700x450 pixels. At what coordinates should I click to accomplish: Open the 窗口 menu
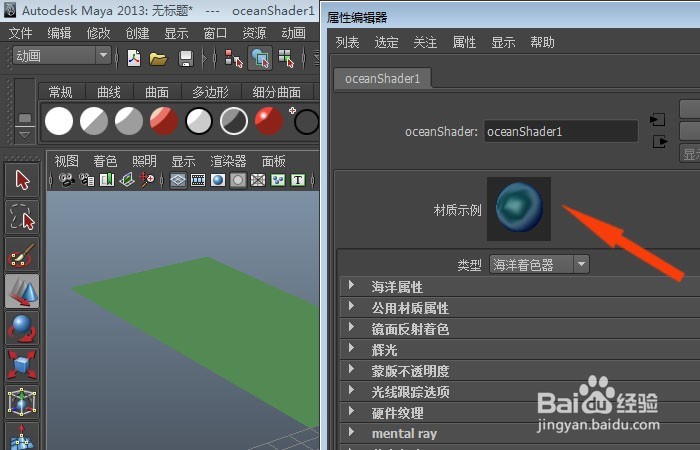pos(215,33)
